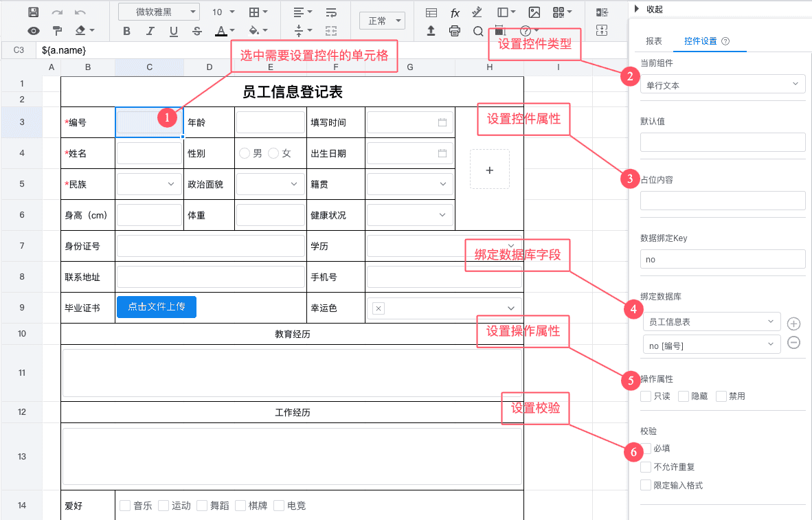Click the merge cells icon
The width and height of the screenshot is (812, 520).
(331, 31)
